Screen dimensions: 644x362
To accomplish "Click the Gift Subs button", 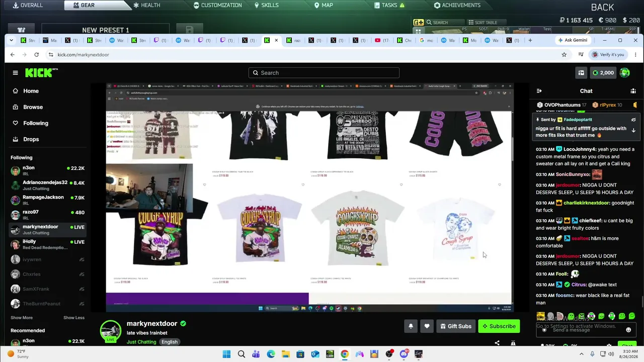I will (x=456, y=326).
